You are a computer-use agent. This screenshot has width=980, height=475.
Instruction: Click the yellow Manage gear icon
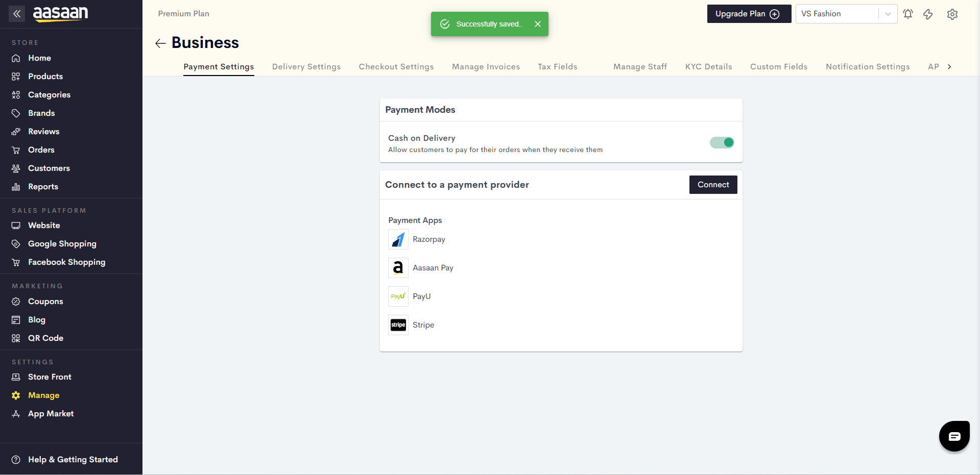16,395
